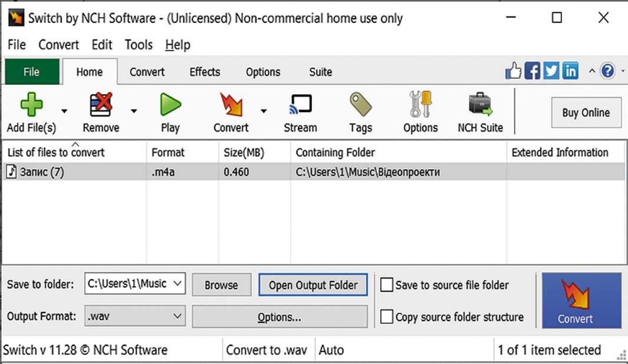Click the thumbs up like icon
This screenshot has height=364, width=628.
[514, 71]
